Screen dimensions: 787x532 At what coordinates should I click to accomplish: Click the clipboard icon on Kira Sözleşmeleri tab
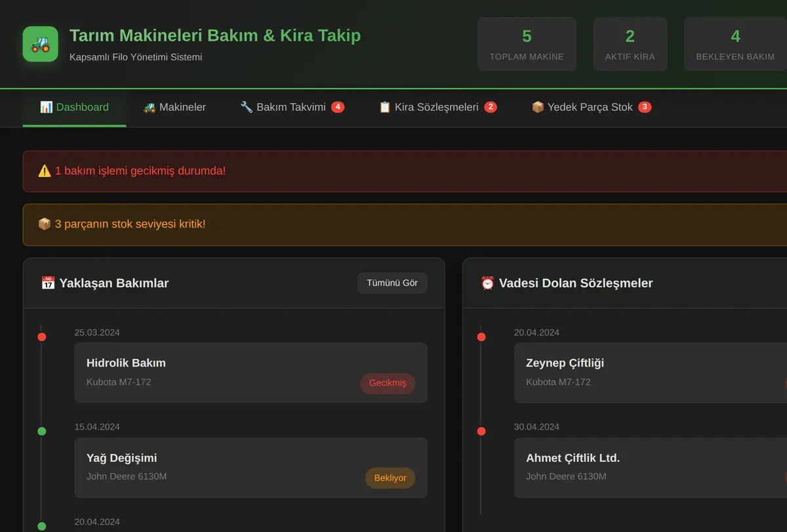385,107
